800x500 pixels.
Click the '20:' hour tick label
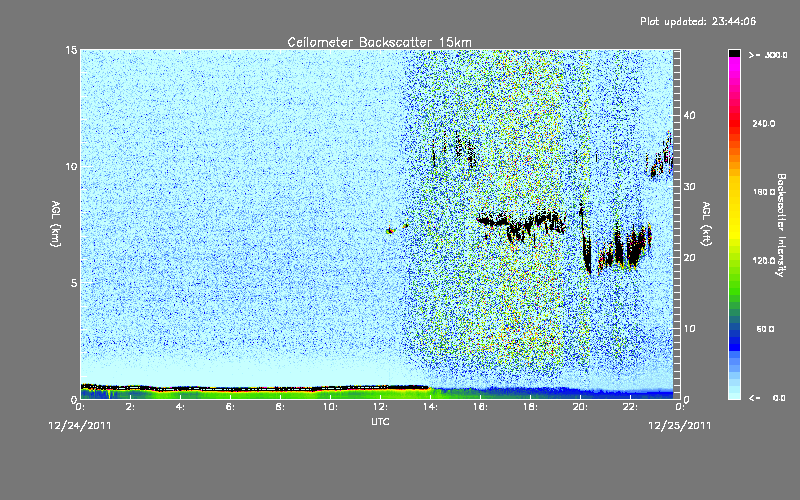(580, 407)
